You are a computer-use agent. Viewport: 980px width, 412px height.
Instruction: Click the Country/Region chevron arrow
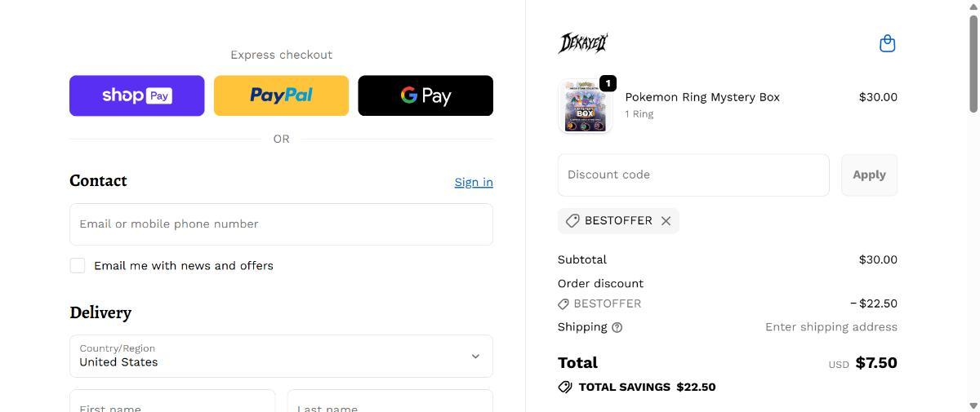(475, 357)
